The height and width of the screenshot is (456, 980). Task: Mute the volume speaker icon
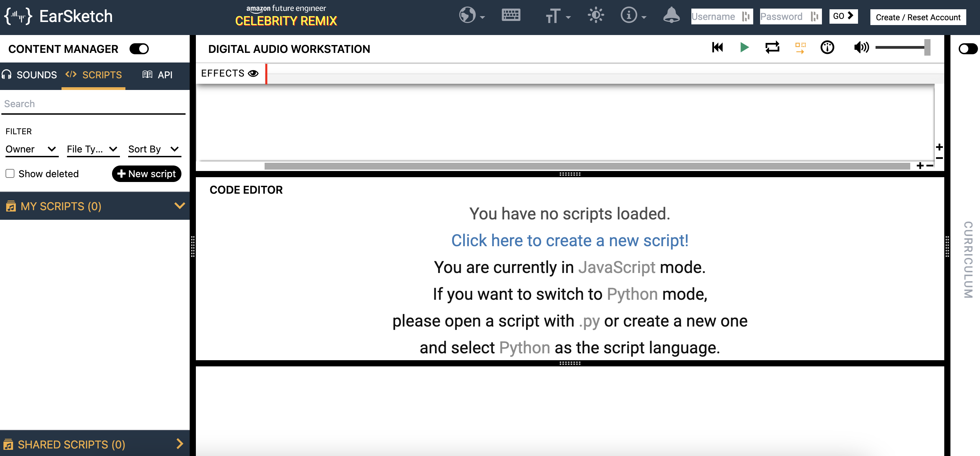pos(861,47)
